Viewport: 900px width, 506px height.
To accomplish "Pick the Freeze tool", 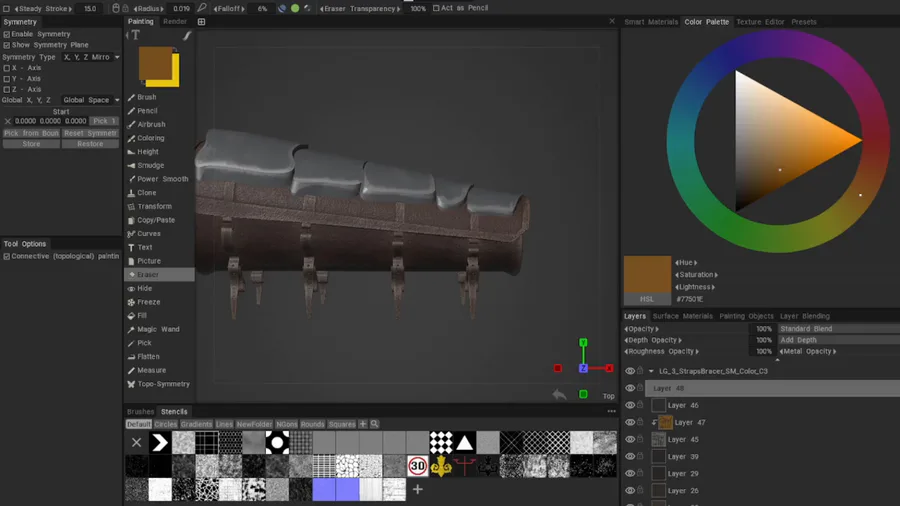I will pyautogui.click(x=148, y=302).
